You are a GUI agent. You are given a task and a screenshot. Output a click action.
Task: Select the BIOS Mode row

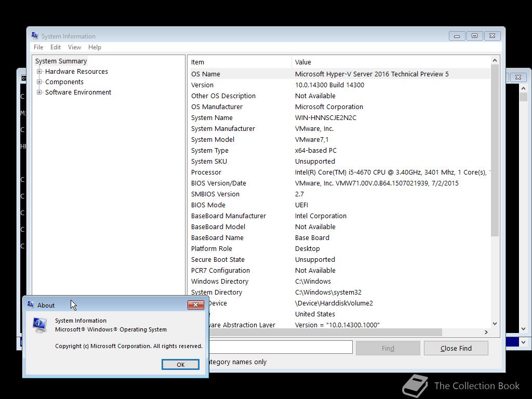pyautogui.click(x=339, y=205)
